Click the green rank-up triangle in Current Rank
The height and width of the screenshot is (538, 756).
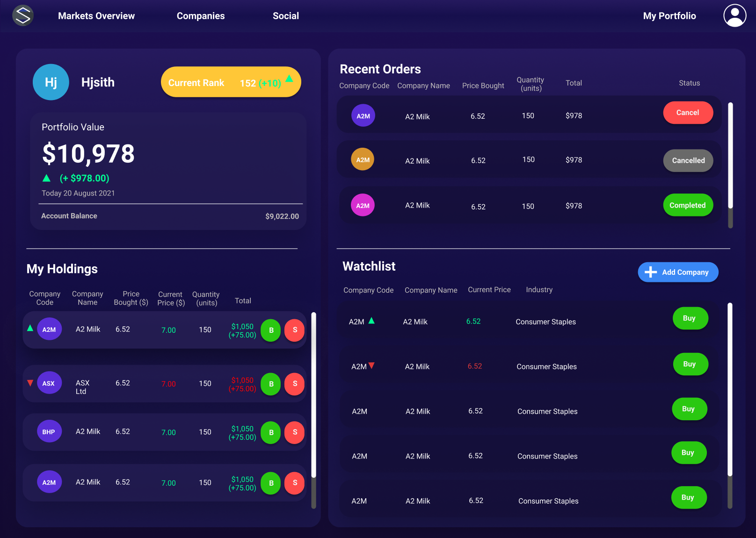pyautogui.click(x=289, y=79)
